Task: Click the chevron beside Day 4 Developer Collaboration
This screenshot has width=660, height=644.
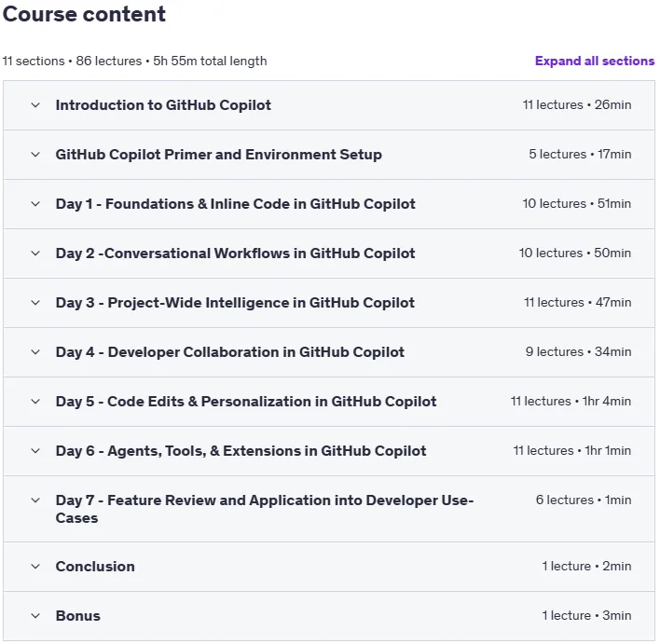Action: point(35,352)
